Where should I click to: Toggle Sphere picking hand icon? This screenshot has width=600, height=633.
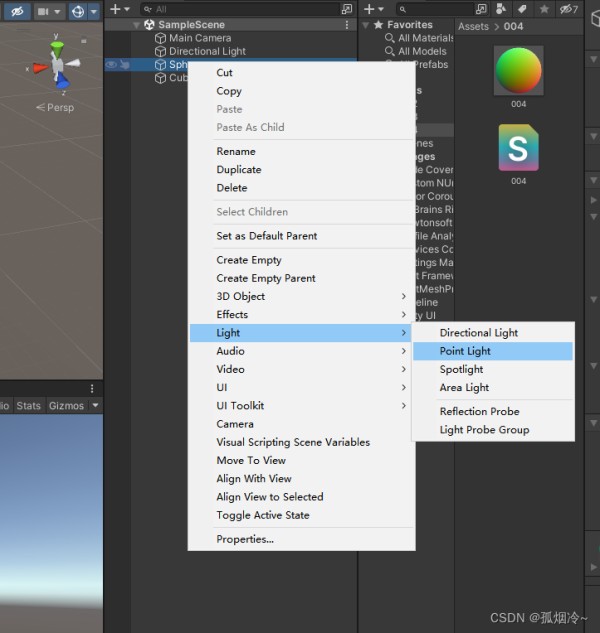pos(125,65)
